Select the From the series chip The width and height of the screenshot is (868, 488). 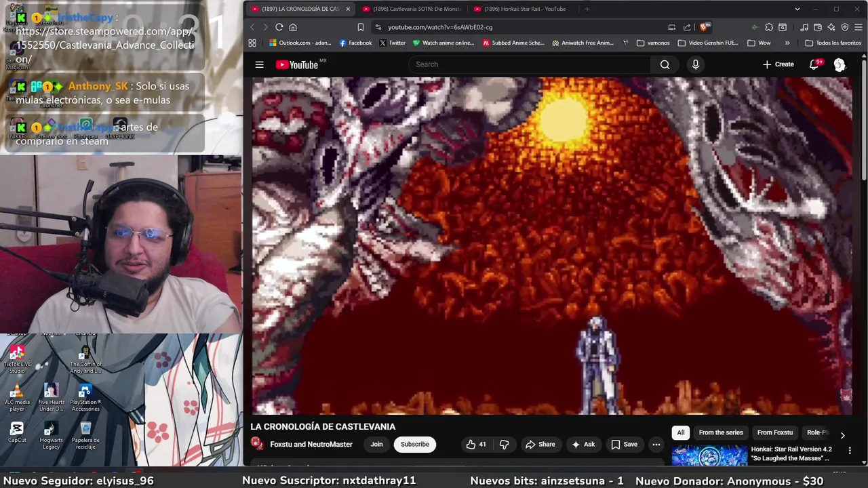(721, 432)
